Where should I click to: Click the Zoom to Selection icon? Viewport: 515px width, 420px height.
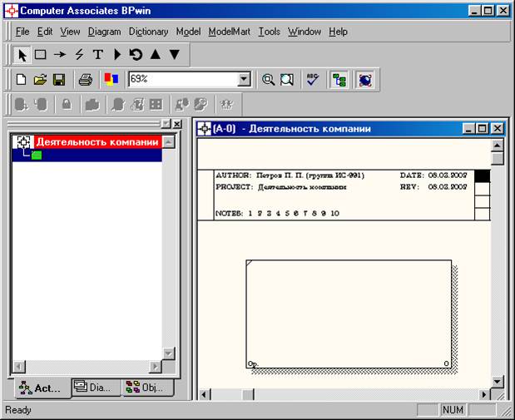287,80
